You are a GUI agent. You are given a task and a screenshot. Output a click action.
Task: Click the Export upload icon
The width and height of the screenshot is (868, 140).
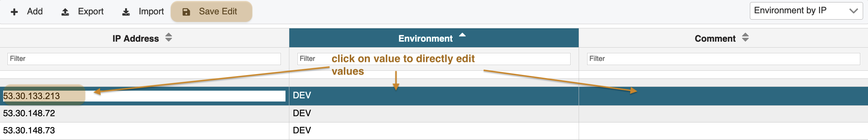[x=65, y=12]
